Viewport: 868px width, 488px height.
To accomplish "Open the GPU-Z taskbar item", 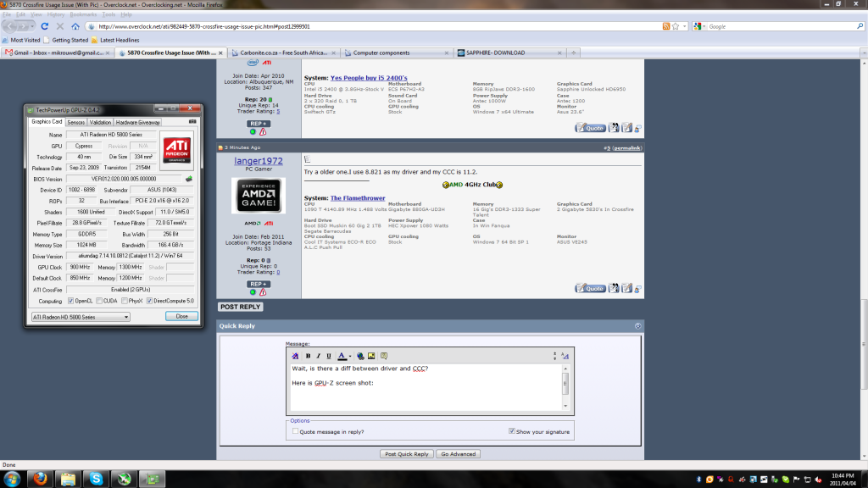I will 153,479.
